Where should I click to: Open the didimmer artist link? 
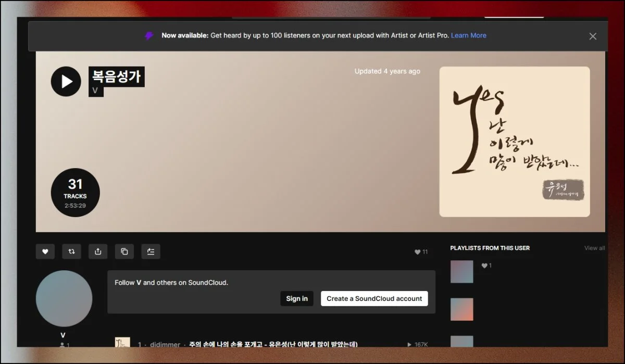pos(165,344)
